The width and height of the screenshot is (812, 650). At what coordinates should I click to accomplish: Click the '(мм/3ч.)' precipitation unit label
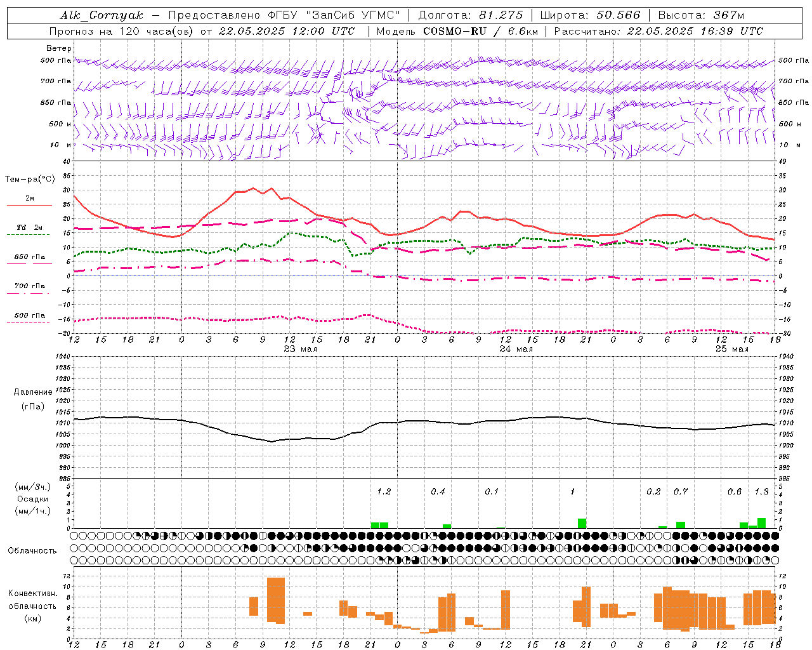click(x=33, y=487)
